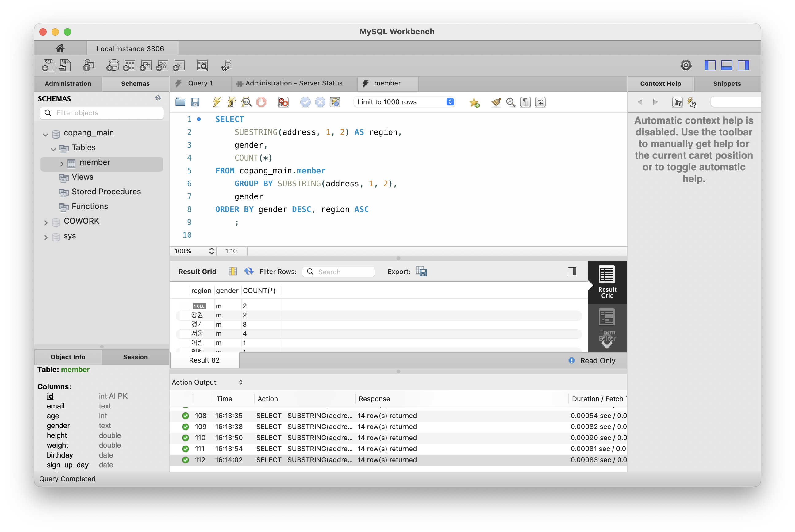Viewport: 795px width, 532px height.
Task: Open the preferences gear icon
Action: tap(686, 65)
